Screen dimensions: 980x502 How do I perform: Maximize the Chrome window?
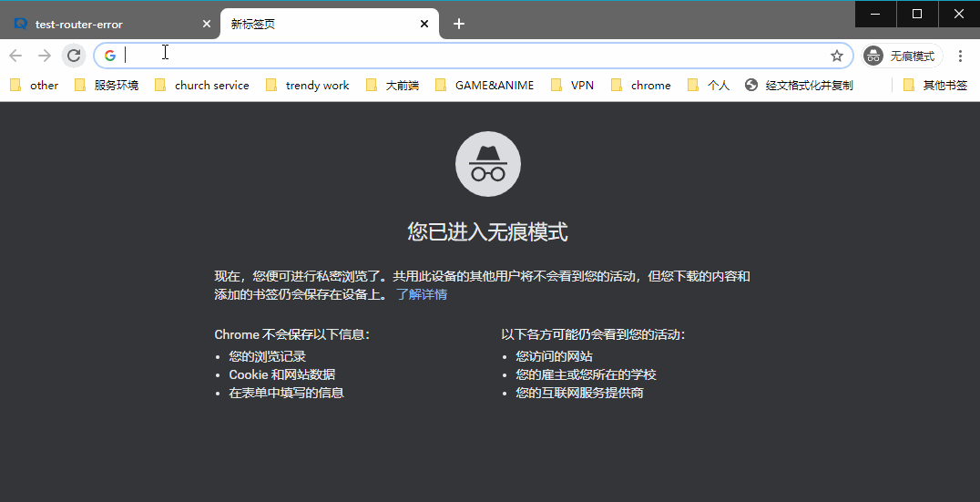[917, 14]
